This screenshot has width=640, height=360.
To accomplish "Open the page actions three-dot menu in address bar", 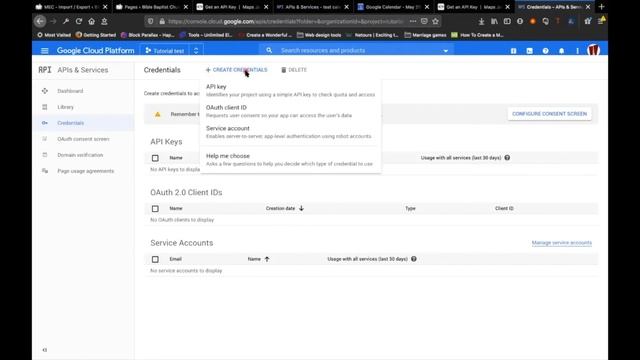I will tap(413, 21).
